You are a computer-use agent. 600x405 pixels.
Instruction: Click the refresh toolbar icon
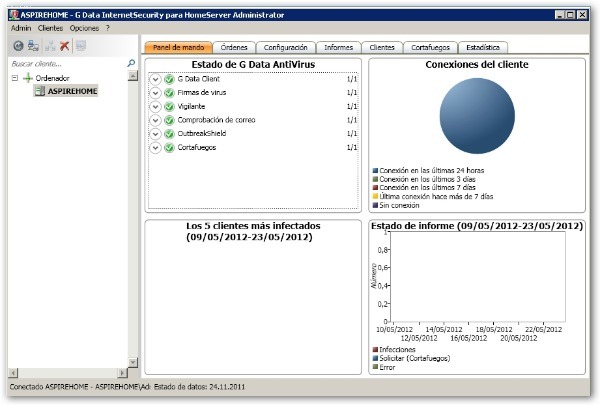(x=18, y=46)
